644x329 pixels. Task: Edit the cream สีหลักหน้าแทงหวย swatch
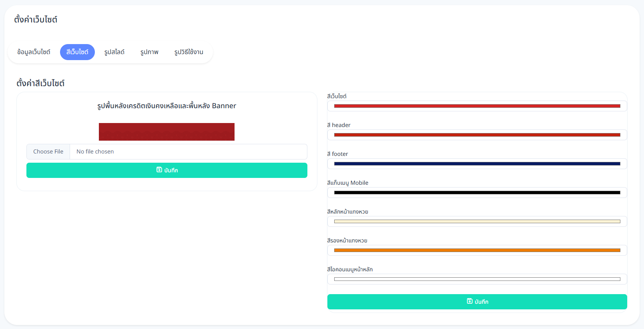point(477,222)
